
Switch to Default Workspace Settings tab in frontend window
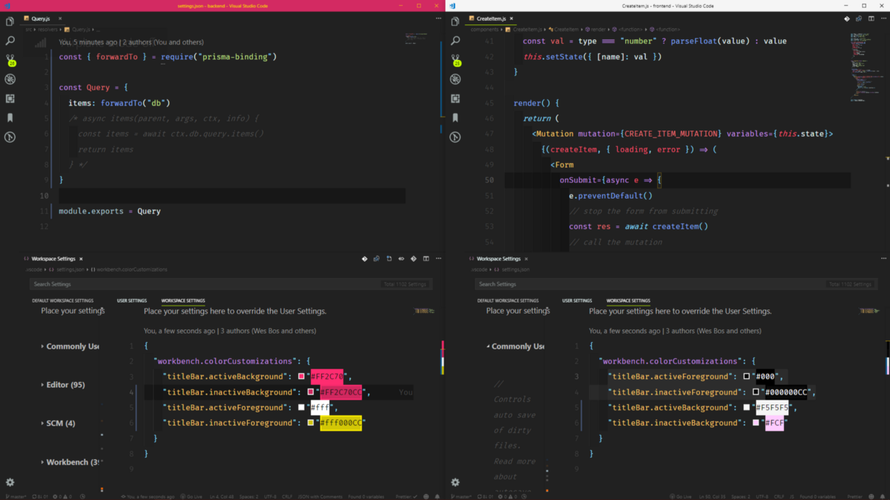507,301
